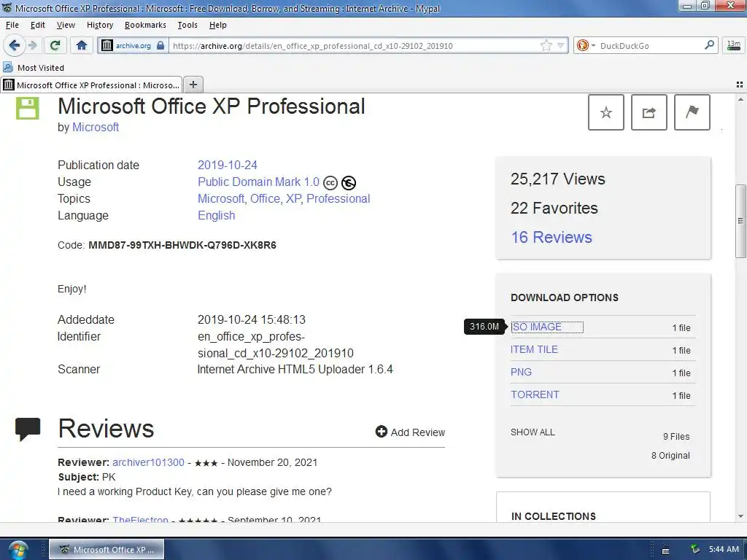Click the network tray icon
This screenshot has width=747, height=560.
click(695, 549)
